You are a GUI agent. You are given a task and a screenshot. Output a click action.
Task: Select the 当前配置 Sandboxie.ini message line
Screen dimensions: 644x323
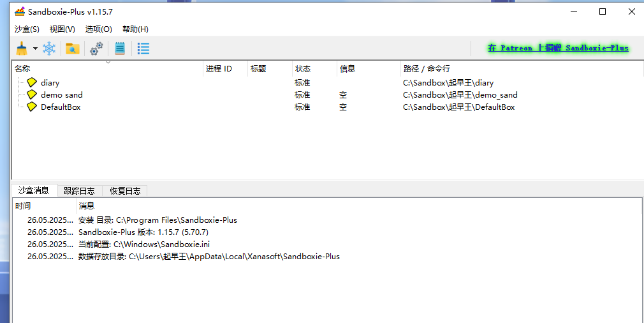point(327,244)
